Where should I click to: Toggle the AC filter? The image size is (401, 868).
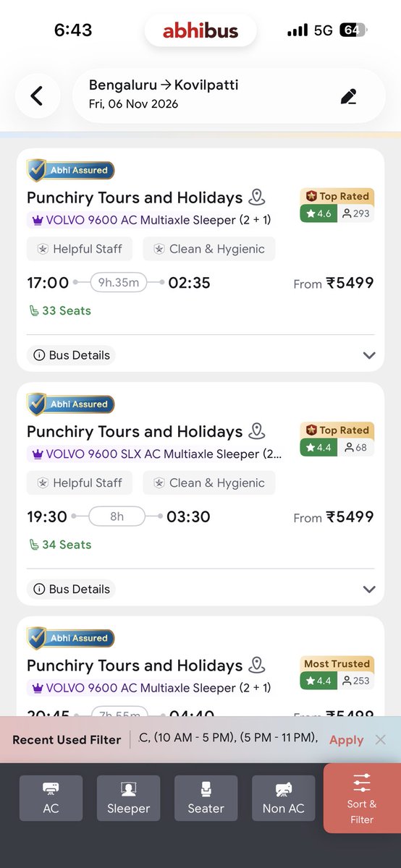51,798
